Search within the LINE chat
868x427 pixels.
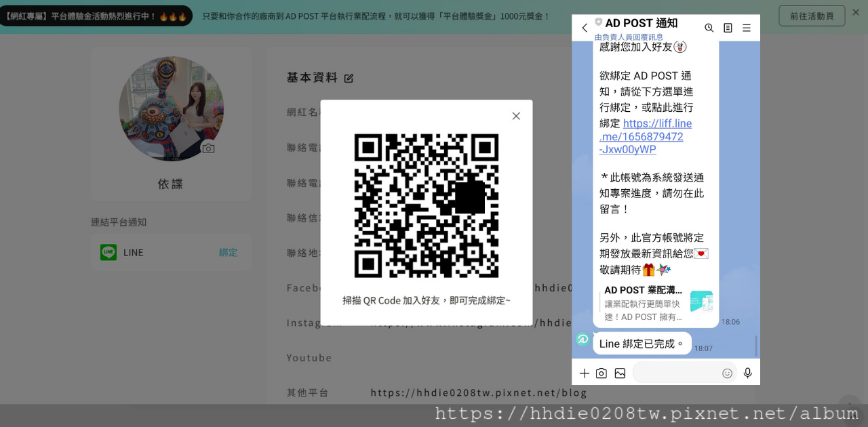pyautogui.click(x=709, y=28)
